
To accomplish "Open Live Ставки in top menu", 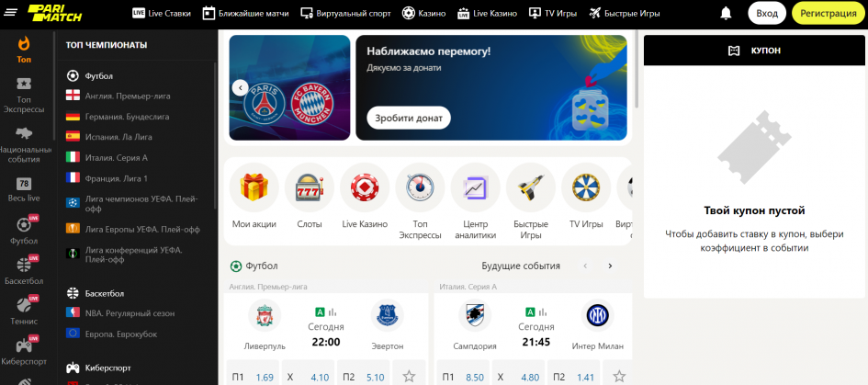I will point(162,13).
